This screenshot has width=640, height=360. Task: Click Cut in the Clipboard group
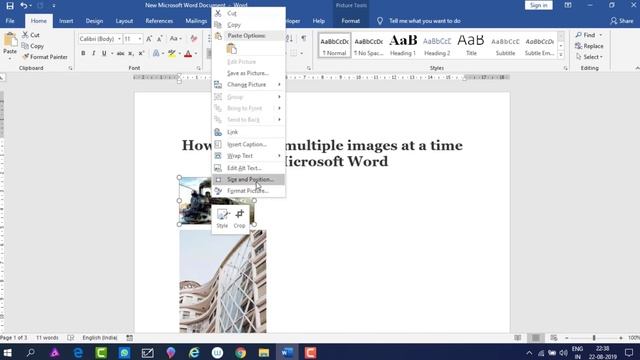tap(31, 35)
